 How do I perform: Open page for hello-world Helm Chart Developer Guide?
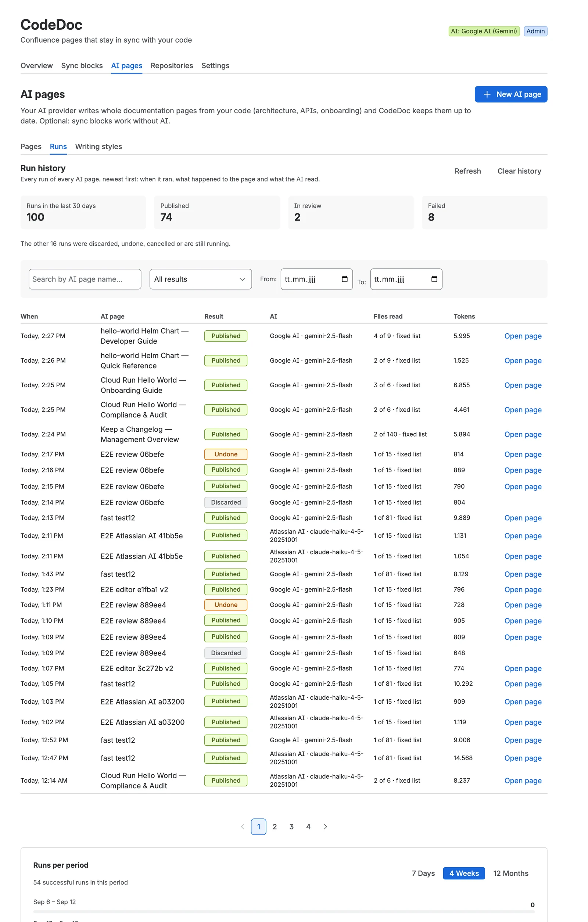[523, 336]
